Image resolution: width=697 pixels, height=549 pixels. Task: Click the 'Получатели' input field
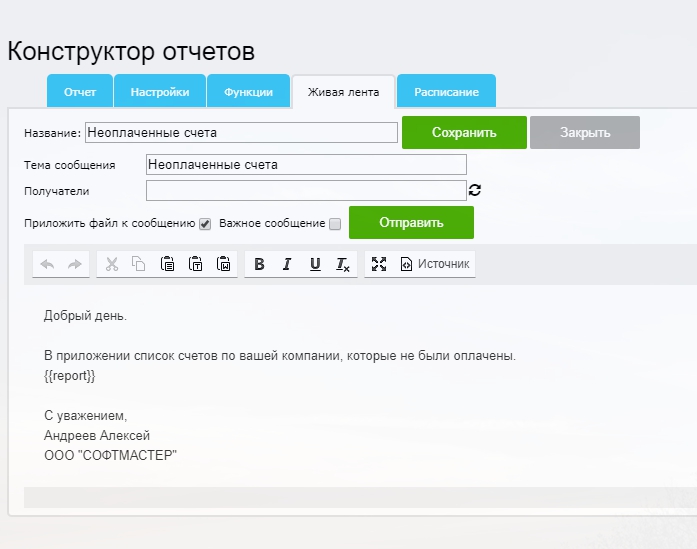pos(306,191)
